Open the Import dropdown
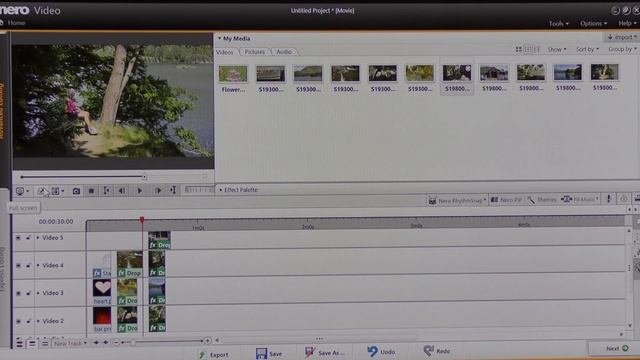640x360 pixels. click(622, 37)
